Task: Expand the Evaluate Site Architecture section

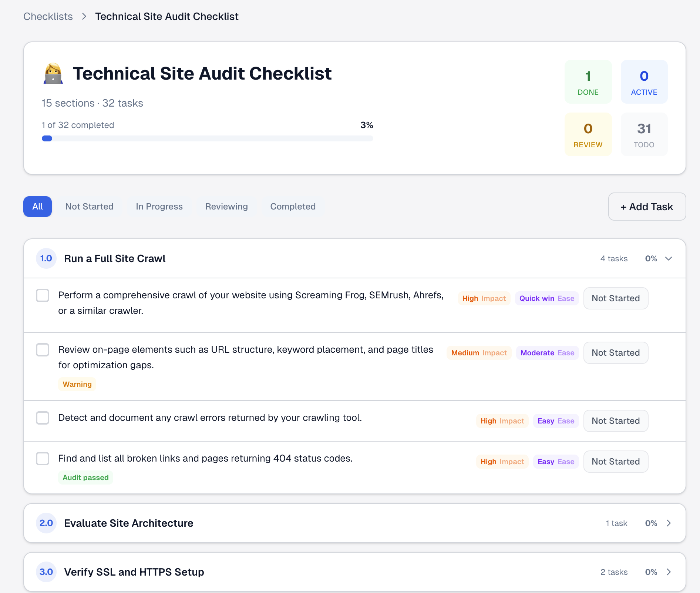Action: pyautogui.click(x=669, y=523)
